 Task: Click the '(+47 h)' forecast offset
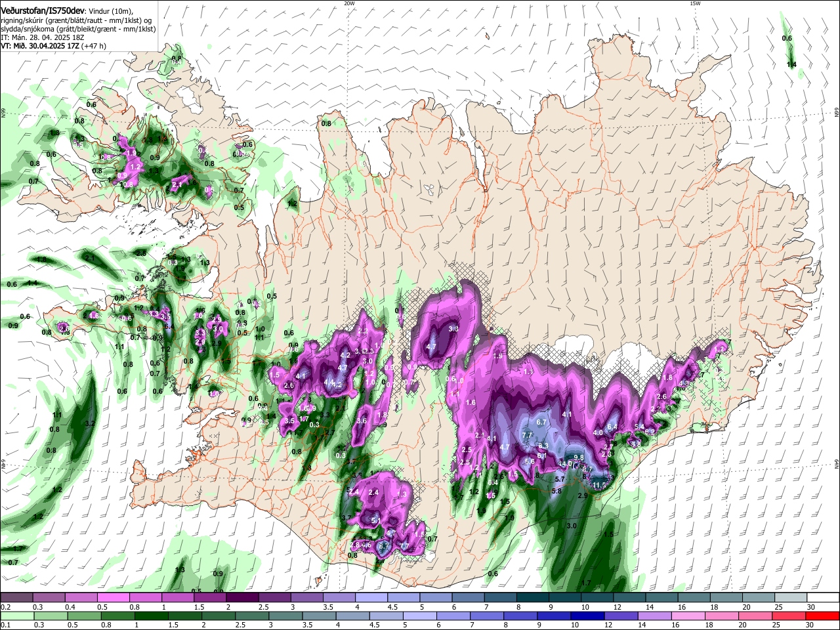(x=94, y=46)
